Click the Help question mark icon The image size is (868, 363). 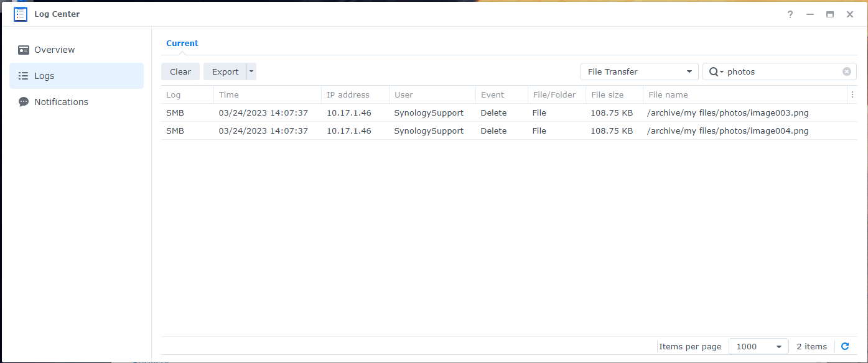tap(790, 14)
